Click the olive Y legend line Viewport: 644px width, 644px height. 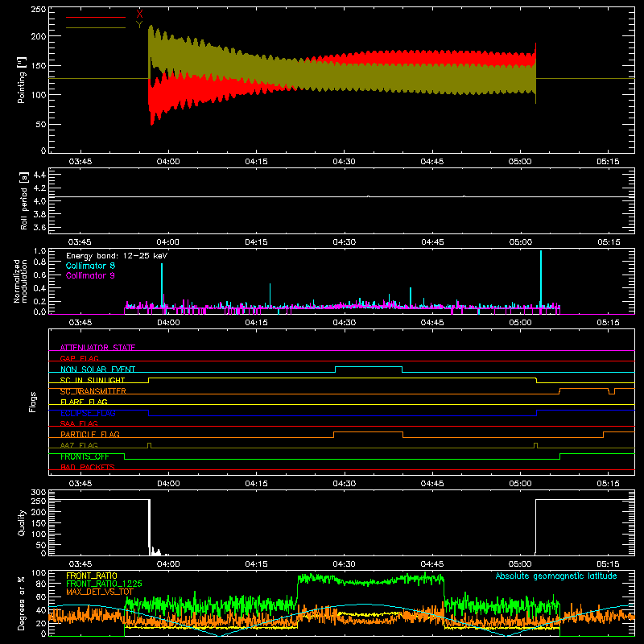tap(96, 27)
